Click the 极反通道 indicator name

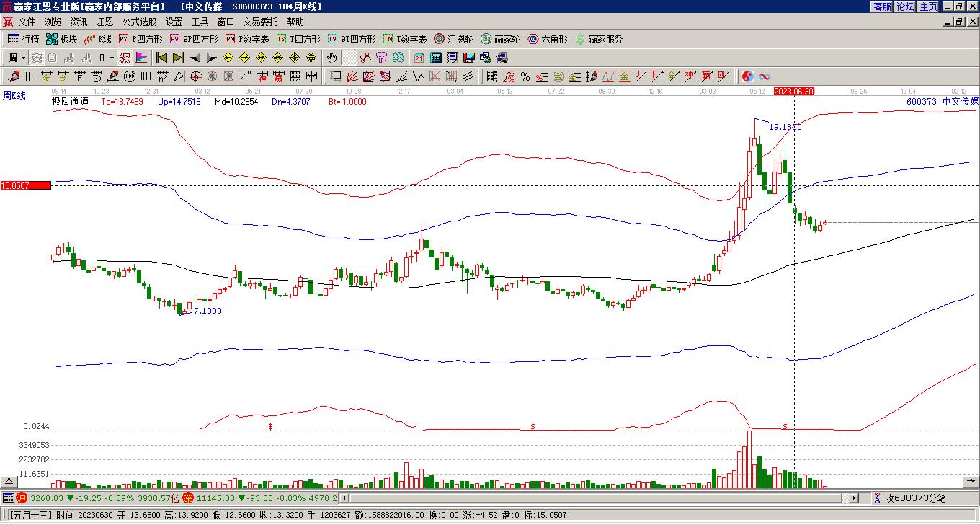(x=70, y=102)
